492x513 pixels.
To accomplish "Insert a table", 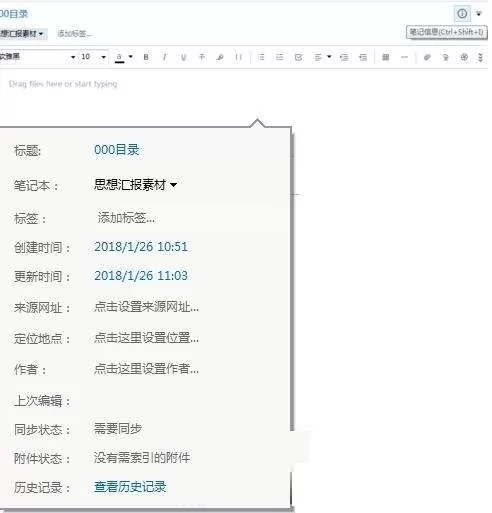I will (x=386, y=57).
